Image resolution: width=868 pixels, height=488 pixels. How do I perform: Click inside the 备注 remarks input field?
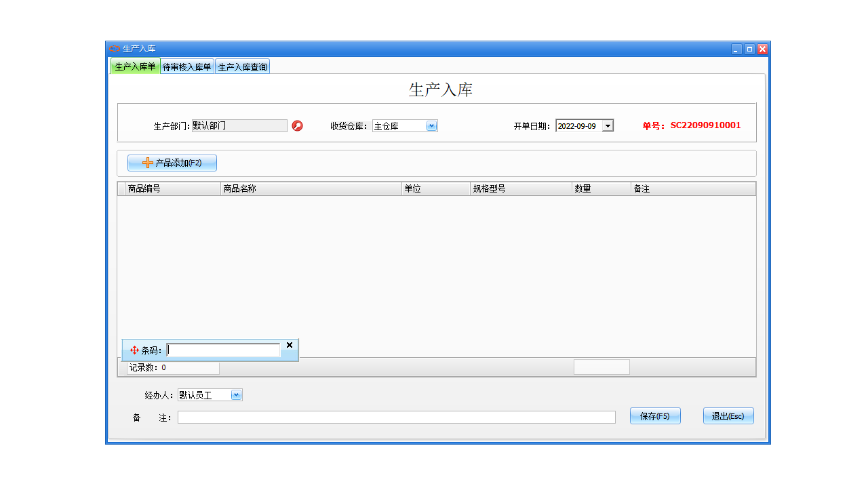coord(396,417)
